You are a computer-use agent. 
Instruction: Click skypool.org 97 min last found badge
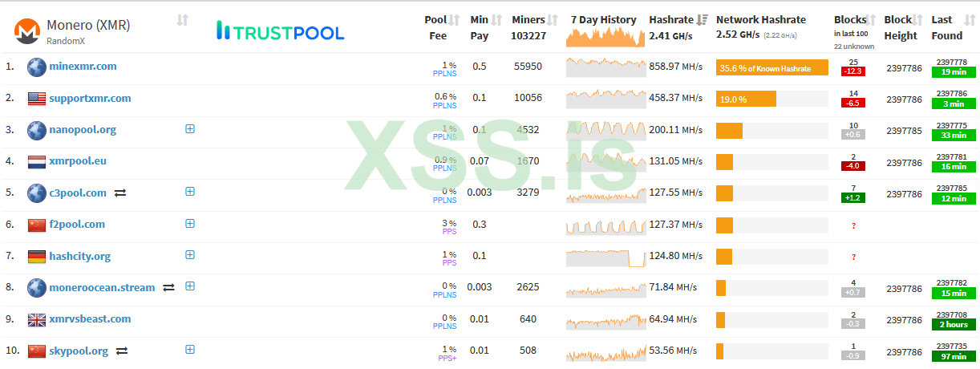(954, 356)
